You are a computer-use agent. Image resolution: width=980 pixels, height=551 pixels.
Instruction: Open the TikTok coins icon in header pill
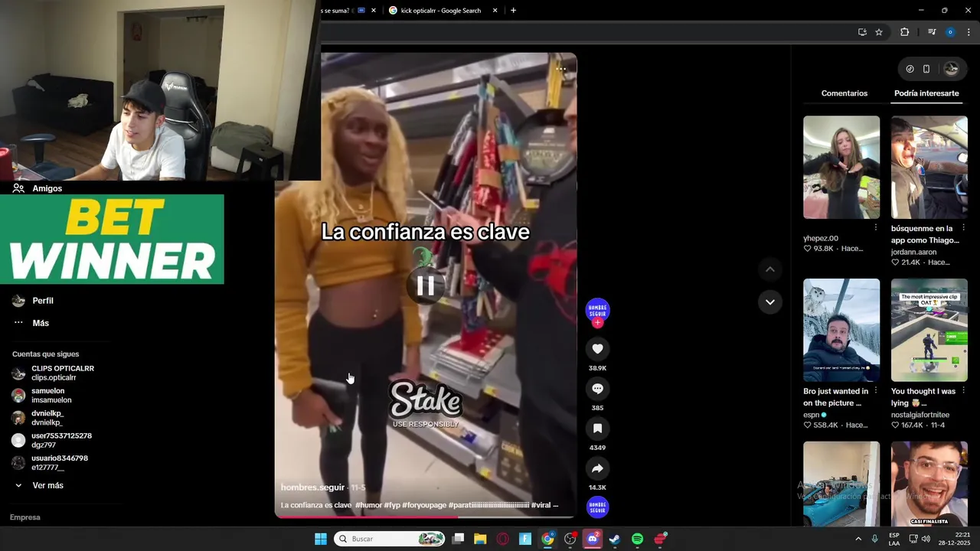910,69
